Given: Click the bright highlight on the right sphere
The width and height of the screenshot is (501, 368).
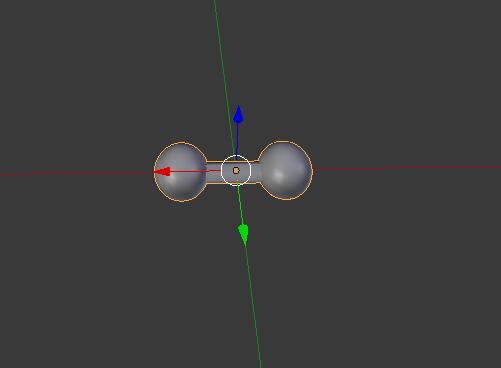Looking at the screenshot, I should coord(279,174).
